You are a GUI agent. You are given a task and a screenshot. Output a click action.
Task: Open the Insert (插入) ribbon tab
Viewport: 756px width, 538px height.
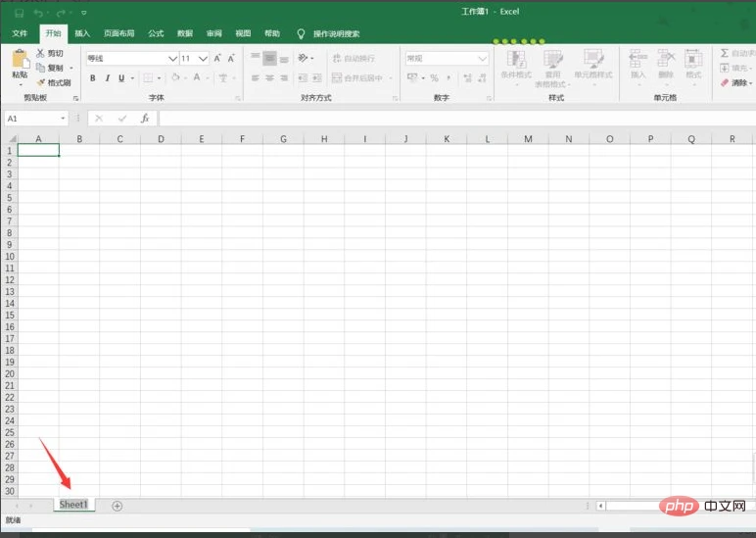tap(82, 33)
